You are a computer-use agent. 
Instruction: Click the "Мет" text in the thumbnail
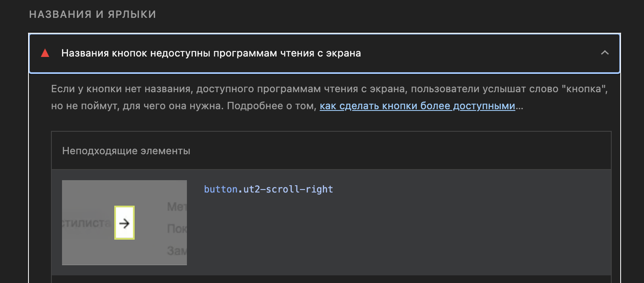point(177,207)
